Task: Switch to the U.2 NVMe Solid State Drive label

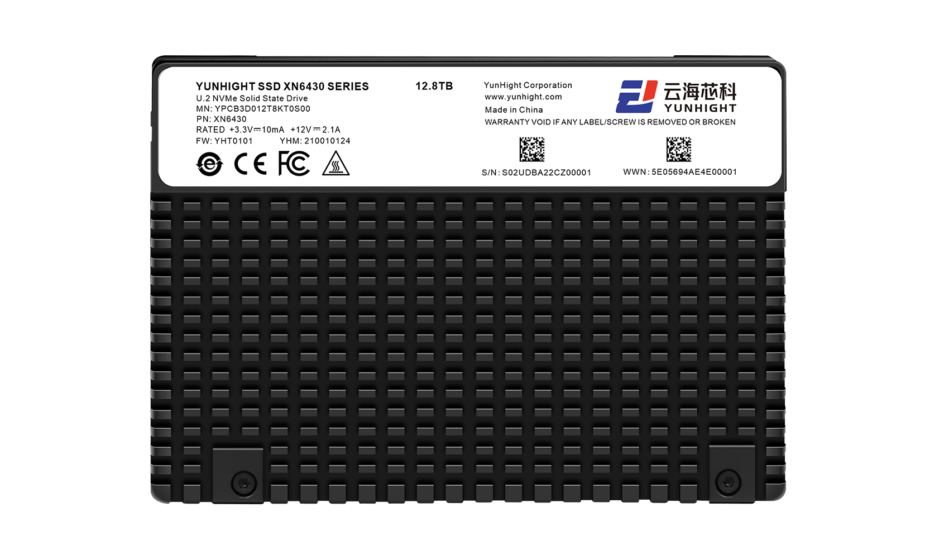Action: tap(251, 98)
